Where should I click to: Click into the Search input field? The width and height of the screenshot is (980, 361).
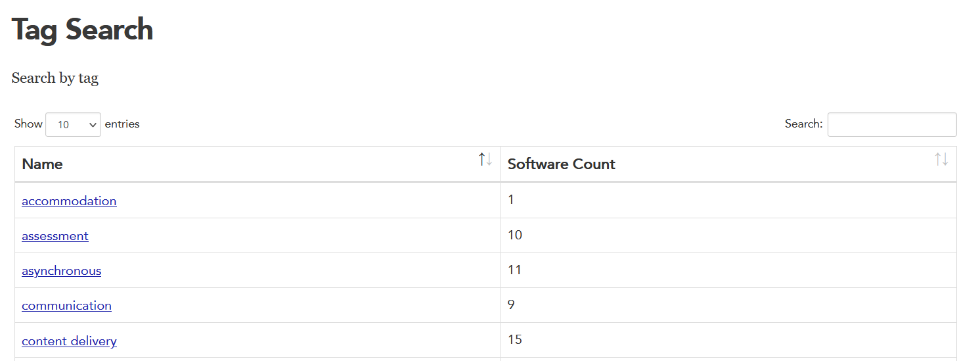pos(891,124)
